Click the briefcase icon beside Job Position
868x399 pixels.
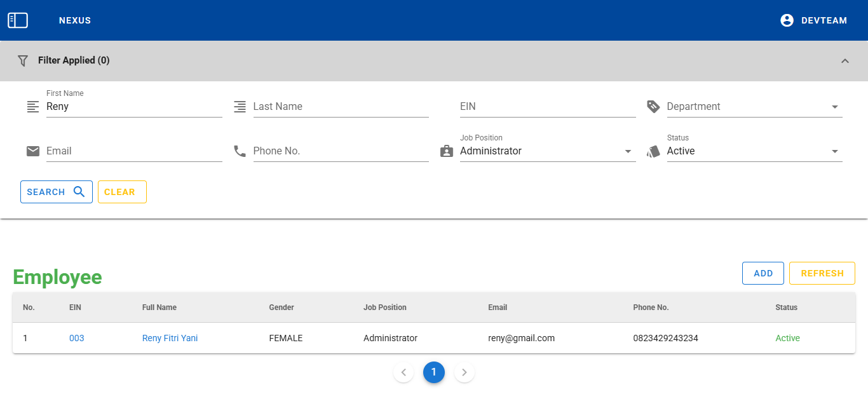tap(447, 151)
